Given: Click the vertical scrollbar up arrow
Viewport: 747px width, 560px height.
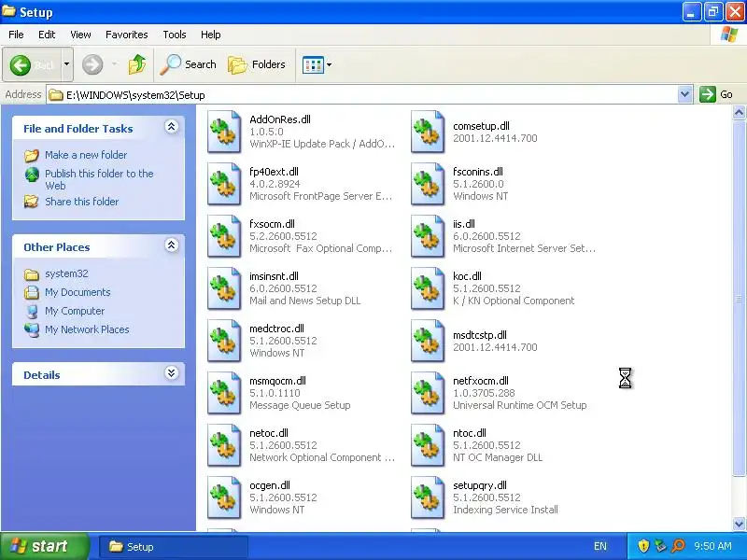Looking at the screenshot, I should click(x=739, y=112).
